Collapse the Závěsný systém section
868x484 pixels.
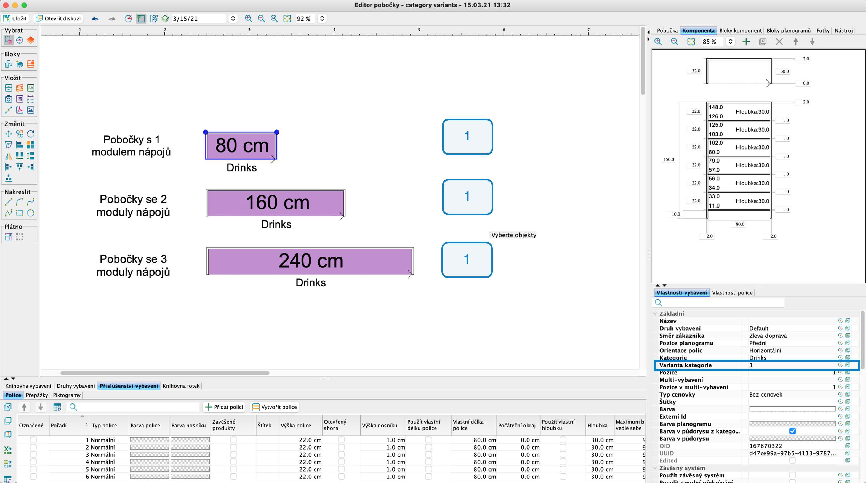tap(655, 468)
